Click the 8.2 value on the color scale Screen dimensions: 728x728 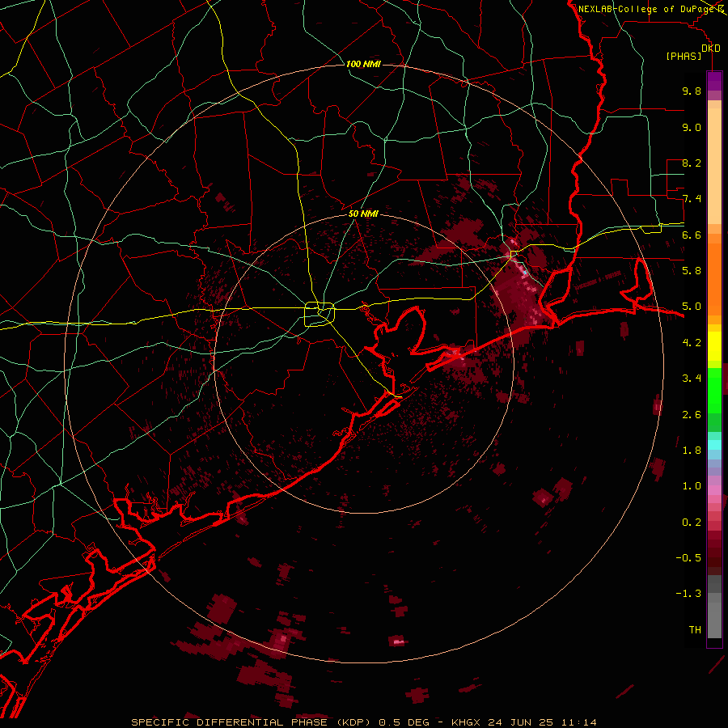click(x=692, y=163)
